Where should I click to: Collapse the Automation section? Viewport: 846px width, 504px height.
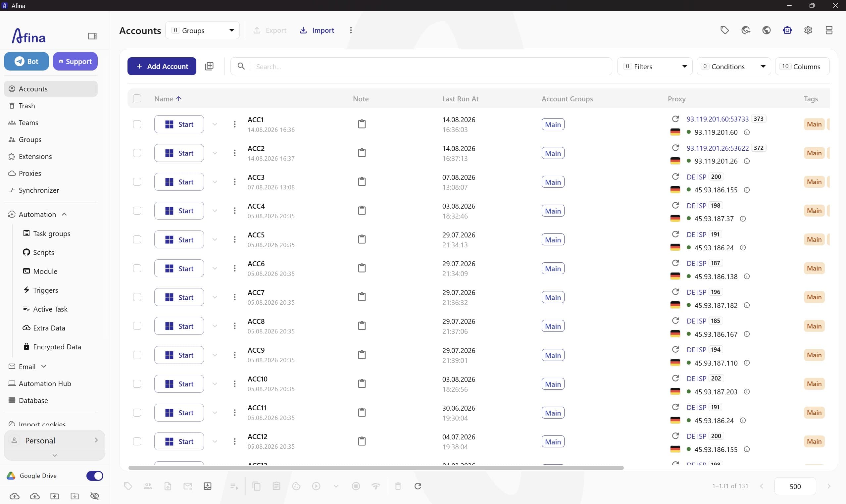64,214
